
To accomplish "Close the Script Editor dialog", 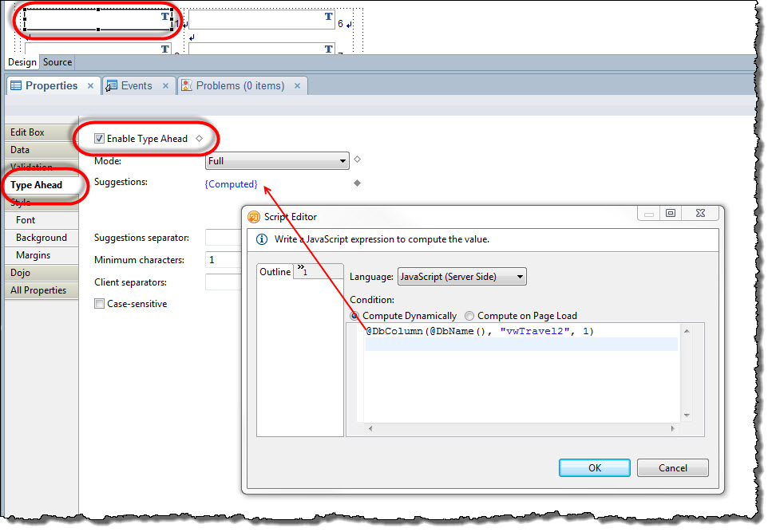I will coord(701,213).
